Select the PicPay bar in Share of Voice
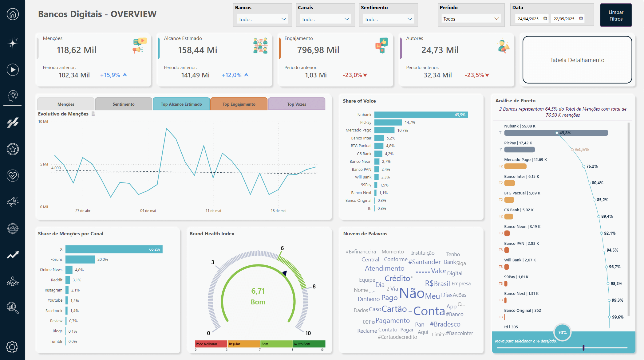 click(388, 122)
